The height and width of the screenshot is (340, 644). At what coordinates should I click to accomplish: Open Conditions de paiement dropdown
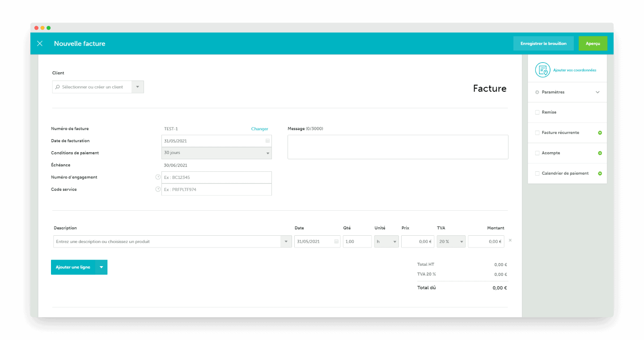(216, 153)
